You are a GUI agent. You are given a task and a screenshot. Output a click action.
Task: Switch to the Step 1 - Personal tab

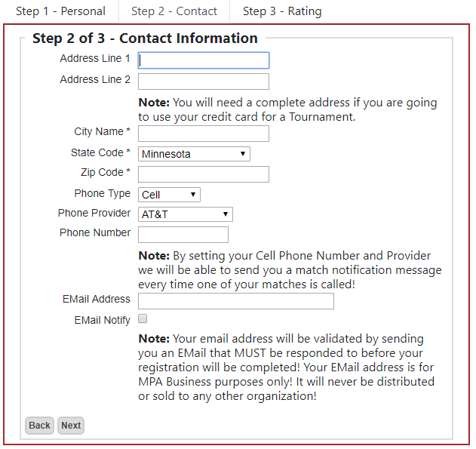click(x=60, y=11)
